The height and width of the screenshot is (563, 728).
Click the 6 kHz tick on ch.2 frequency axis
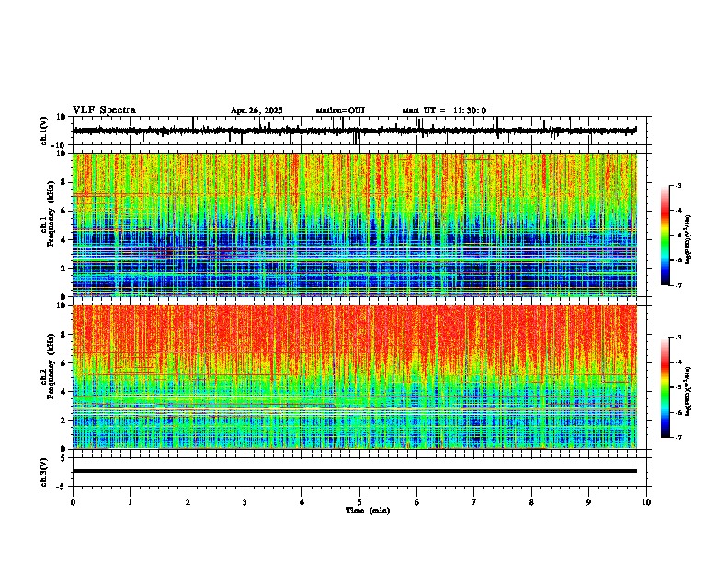(64, 363)
